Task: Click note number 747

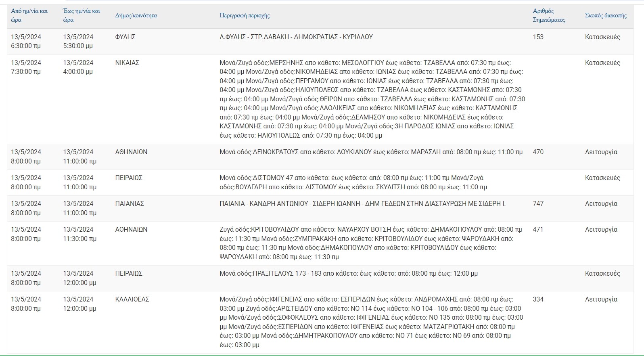Action: [538, 203]
